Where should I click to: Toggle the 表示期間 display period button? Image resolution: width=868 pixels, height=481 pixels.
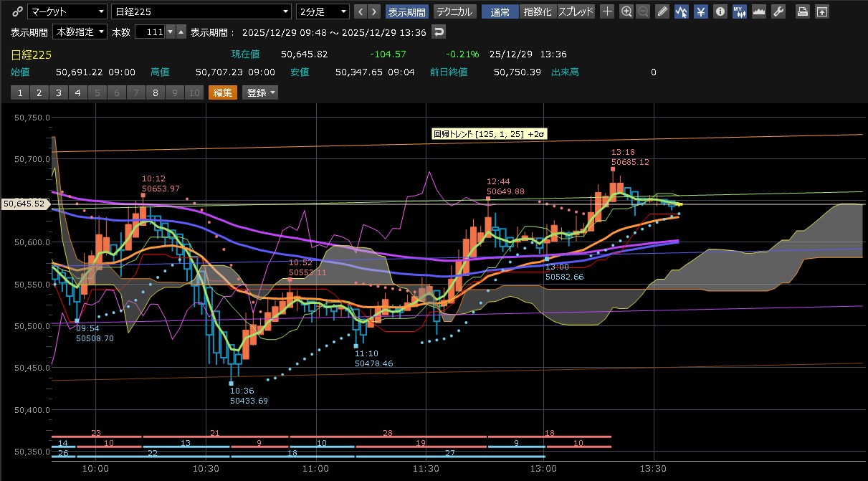pos(406,11)
